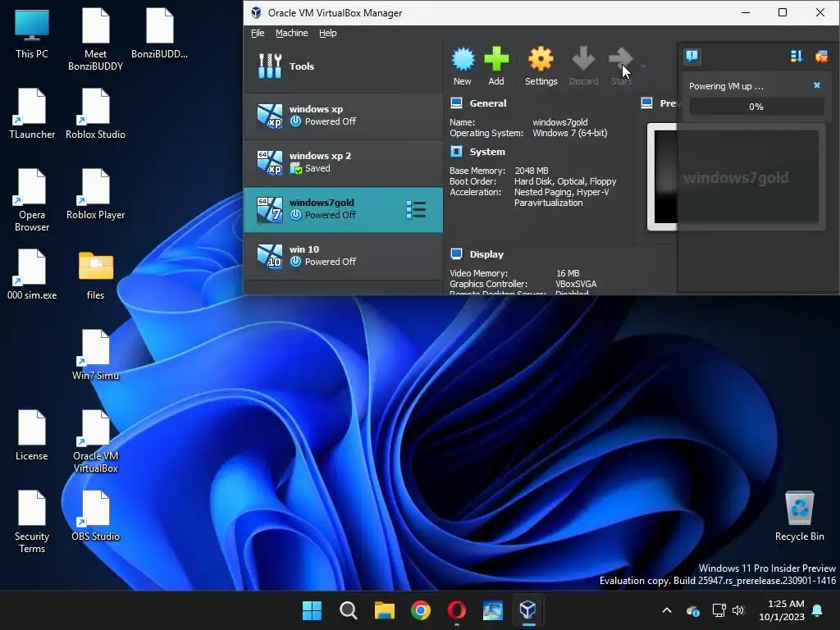Dismiss the Powering VM up notification
Image resolution: width=840 pixels, height=630 pixels.
pyautogui.click(x=817, y=85)
